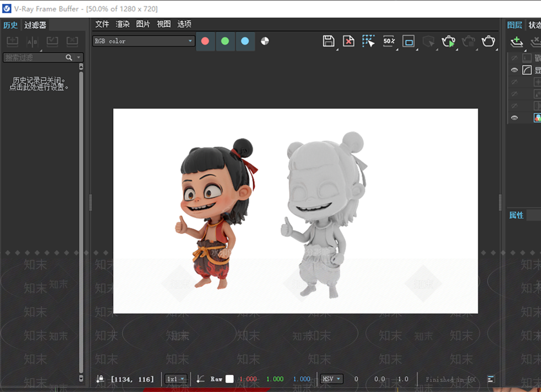The image size is (541, 392).
Task: Switch to the 过滤器 tab
Action: pyautogui.click(x=35, y=25)
